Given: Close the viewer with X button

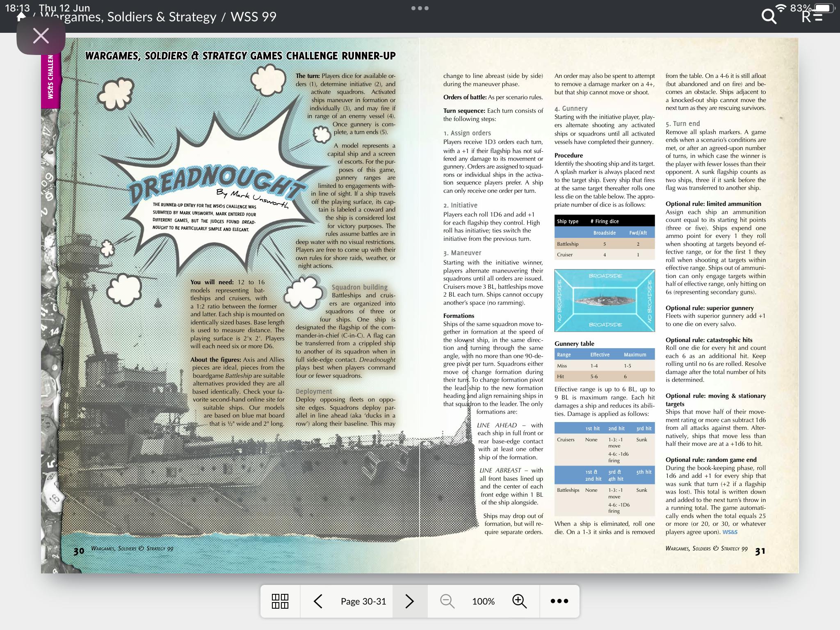Looking at the screenshot, I should [x=41, y=36].
